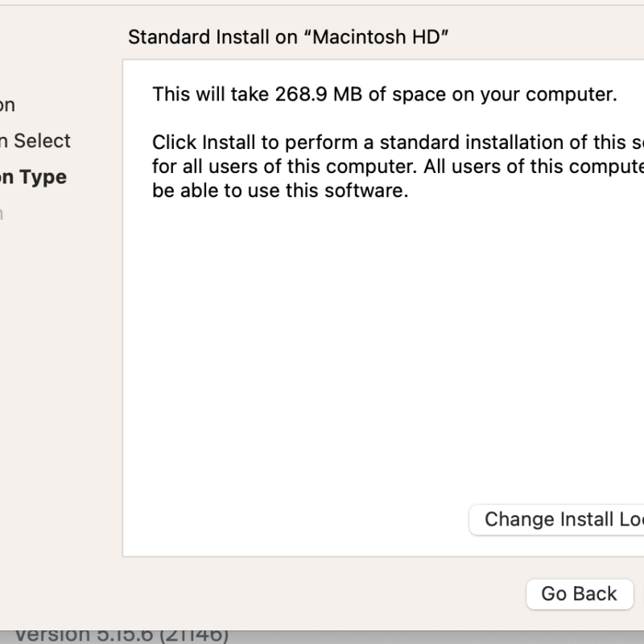Click the Standard Install on "Macintosh HD" heading
This screenshot has width=644, height=644.
(x=288, y=37)
